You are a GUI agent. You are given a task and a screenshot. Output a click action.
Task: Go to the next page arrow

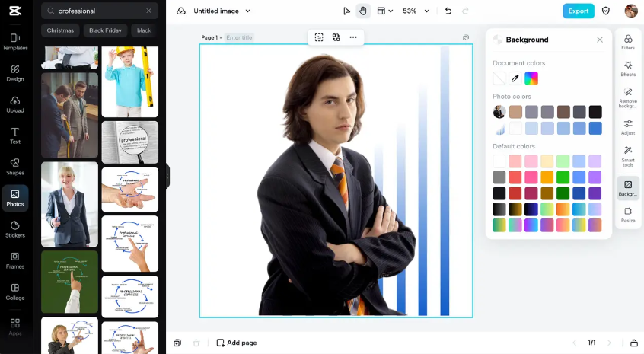(609, 343)
